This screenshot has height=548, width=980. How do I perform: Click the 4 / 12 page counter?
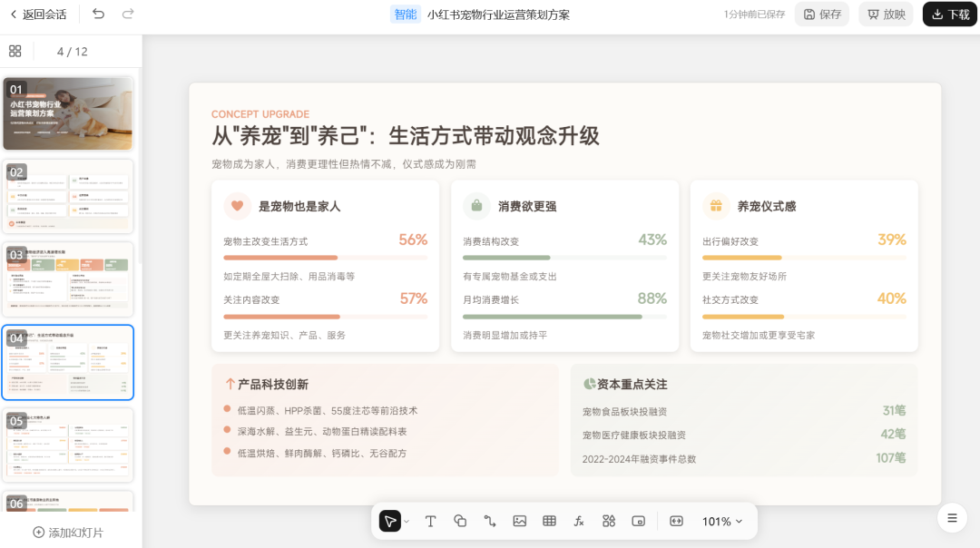click(x=72, y=51)
